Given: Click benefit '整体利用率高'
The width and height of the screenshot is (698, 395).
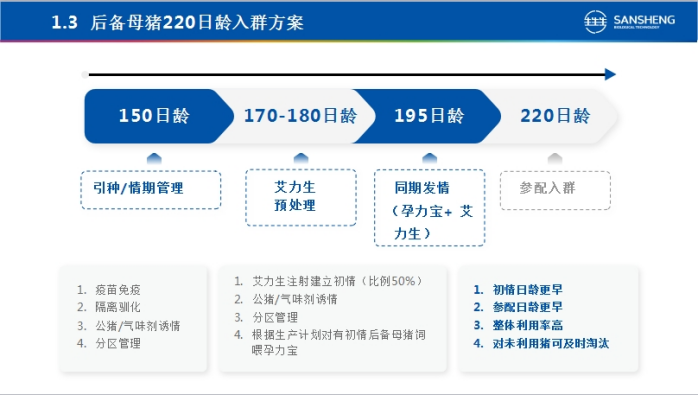Looking at the screenshot, I should click(528, 325).
